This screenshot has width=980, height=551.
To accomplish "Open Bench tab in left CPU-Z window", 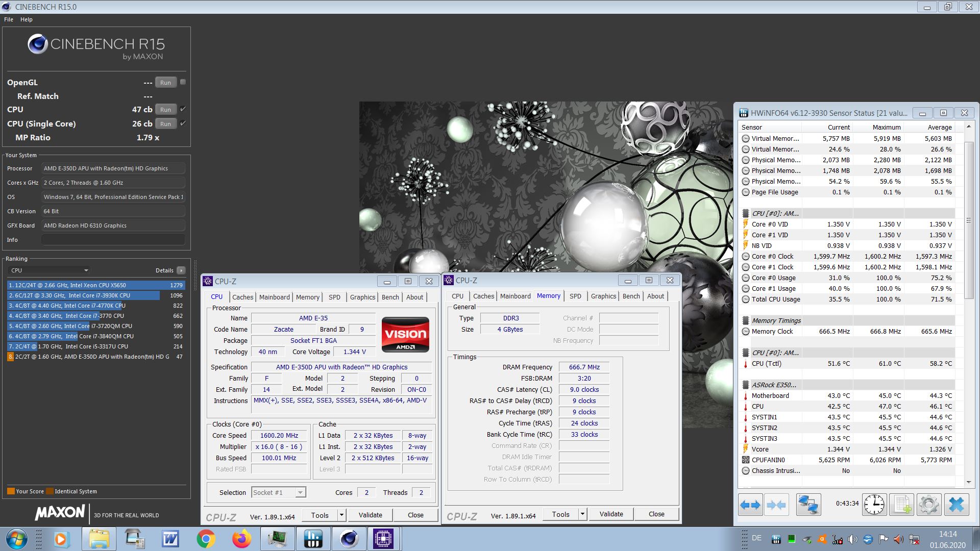I will point(390,297).
